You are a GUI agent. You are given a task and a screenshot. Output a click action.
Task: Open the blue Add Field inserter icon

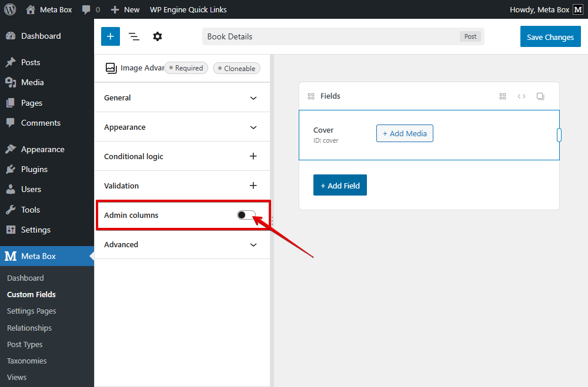pos(110,36)
